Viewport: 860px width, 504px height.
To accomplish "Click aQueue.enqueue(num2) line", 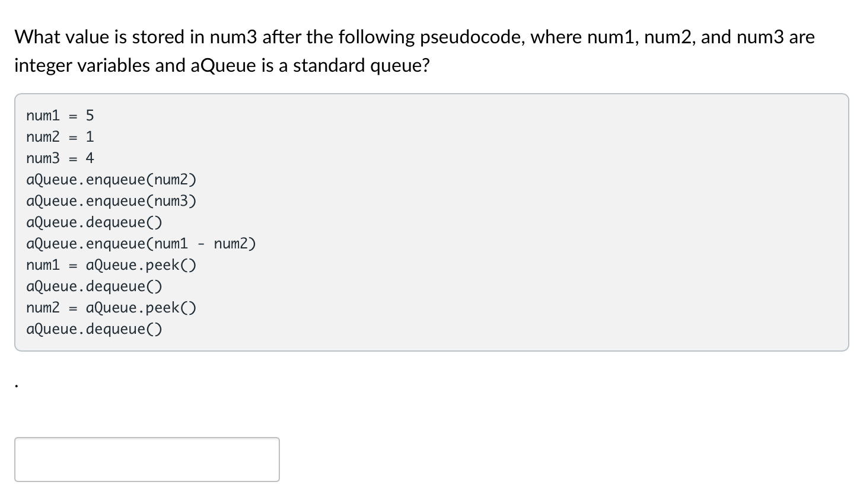I will 111,180.
